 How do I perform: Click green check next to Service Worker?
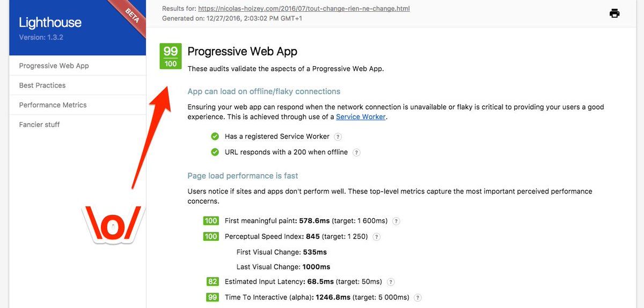pos(215,137)
